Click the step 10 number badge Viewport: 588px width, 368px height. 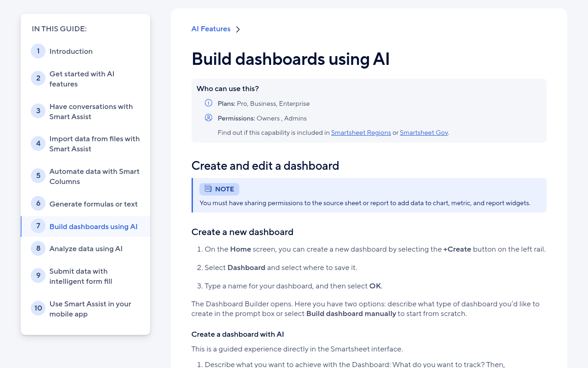coord(38,308)
